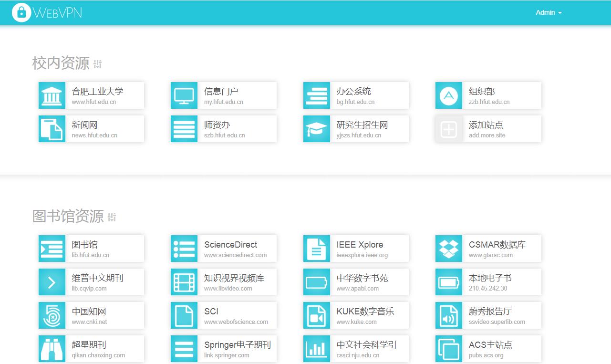Click the 中文社会科学引 bar chart icon

pyautogui.click(x=317, y=349)
